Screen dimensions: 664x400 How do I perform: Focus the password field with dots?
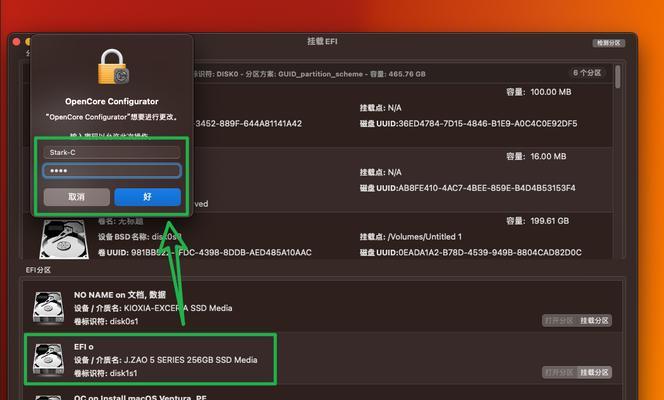point(112,171)
